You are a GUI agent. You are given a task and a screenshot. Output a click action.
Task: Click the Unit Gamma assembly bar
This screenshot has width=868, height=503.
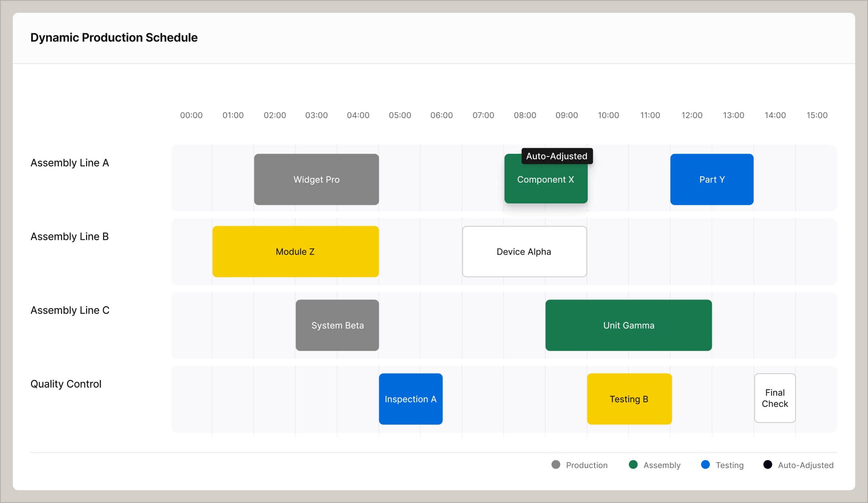628,325
